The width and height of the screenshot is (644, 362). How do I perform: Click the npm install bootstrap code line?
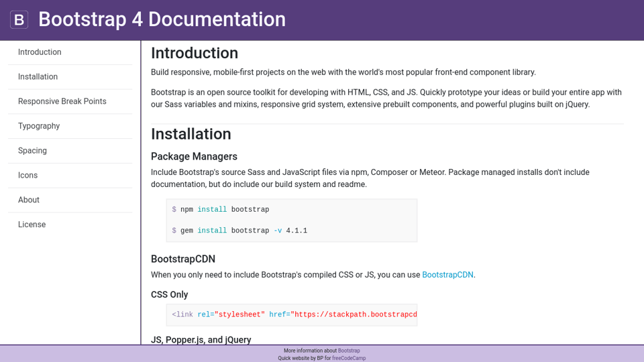pyautogui.click(x=221, y=209)
